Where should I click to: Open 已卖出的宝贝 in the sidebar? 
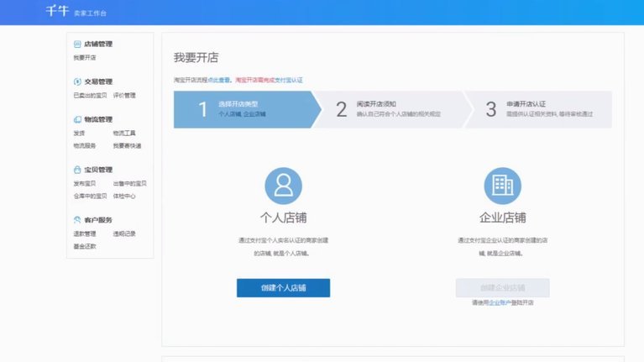90,95
